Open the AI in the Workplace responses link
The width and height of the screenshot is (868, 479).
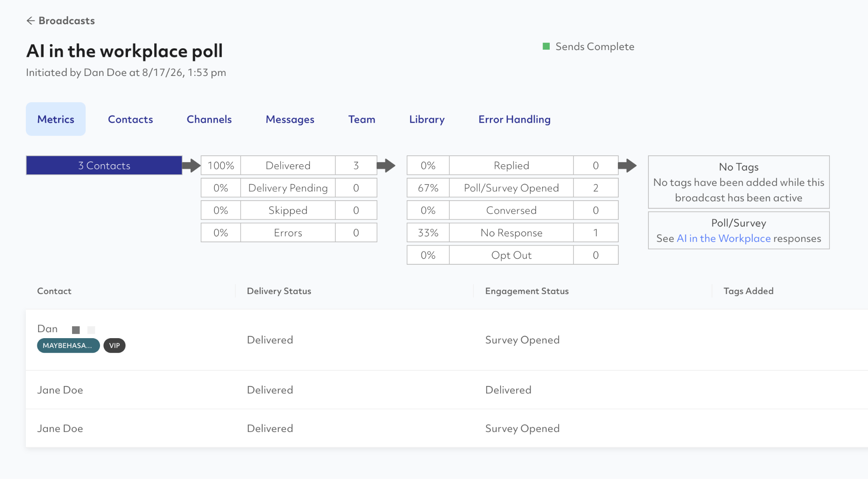pos(723,238)
